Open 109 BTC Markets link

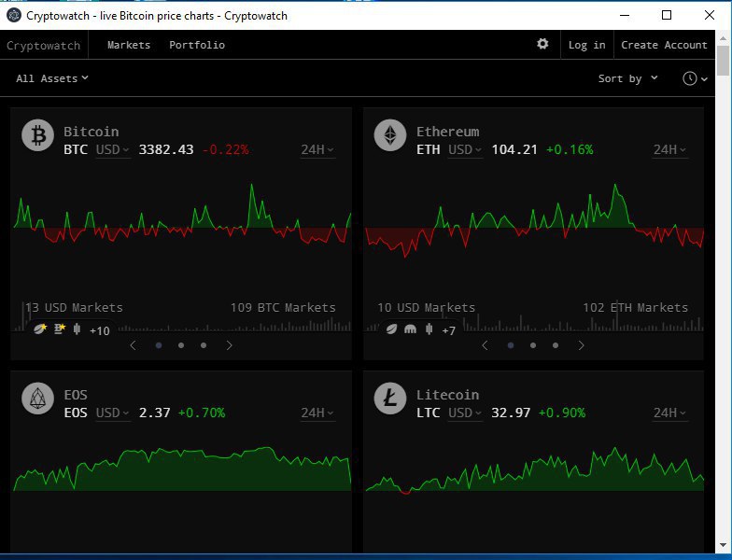[283, 308]
